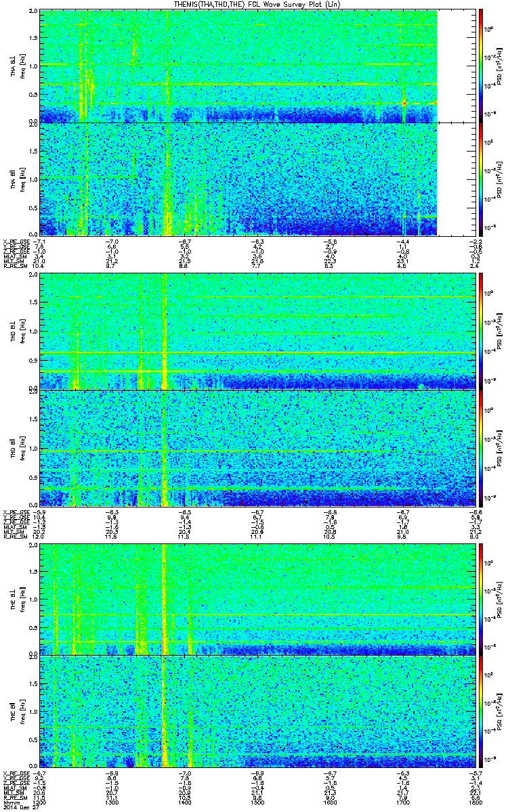
Task: Click the 1300 time tick label
Action: click(112, 802)
